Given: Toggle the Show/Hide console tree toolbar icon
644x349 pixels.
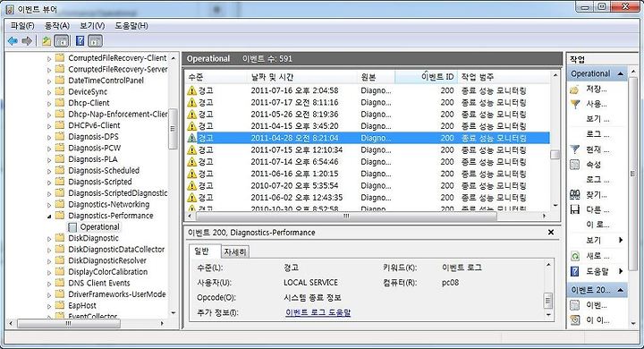Looking at the screenshot, I should (x=62, y=40).
